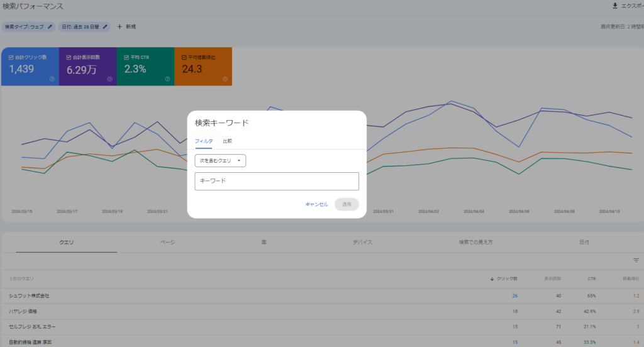Click the 6.29万 impressions value

pyautogui.click(x=82, y=70)
